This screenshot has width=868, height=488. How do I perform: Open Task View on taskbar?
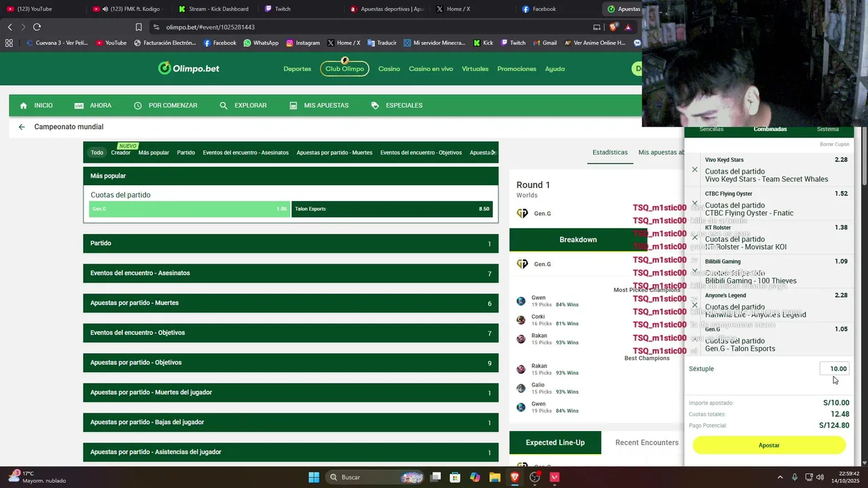435,477
